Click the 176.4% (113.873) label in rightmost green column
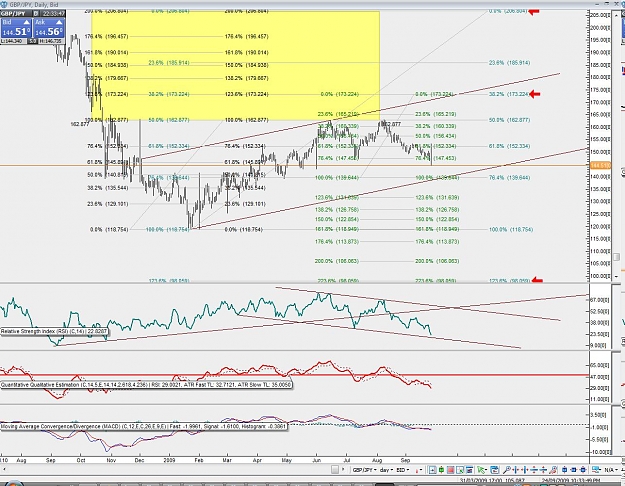Screen dimensions: 625x486 coord(437,242)
